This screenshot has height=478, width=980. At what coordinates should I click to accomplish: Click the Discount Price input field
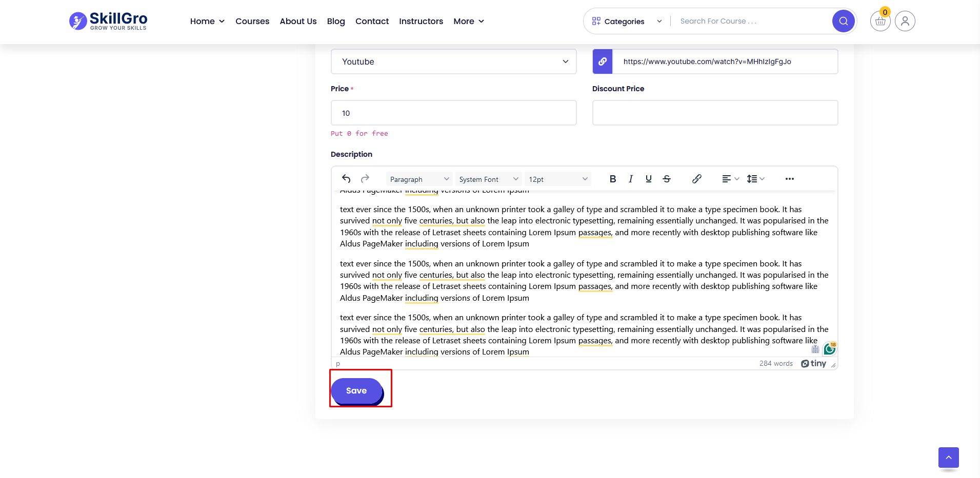click(x=715, y=113)
